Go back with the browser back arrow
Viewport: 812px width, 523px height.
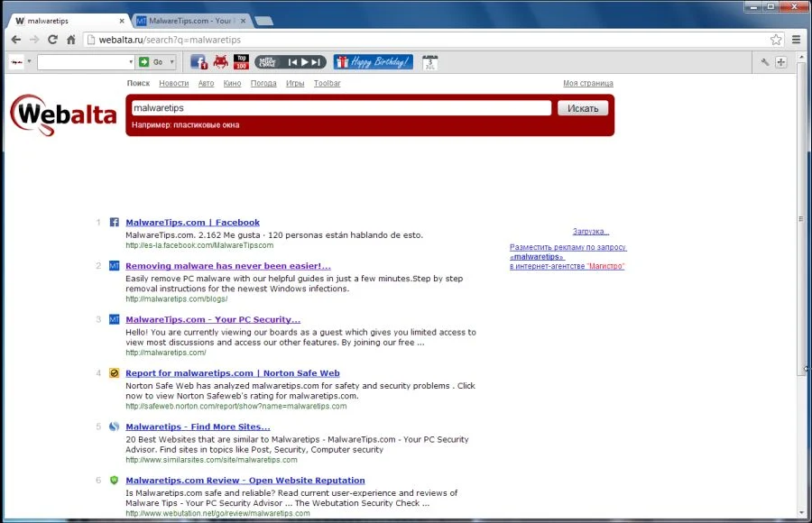tap(16, 40)
